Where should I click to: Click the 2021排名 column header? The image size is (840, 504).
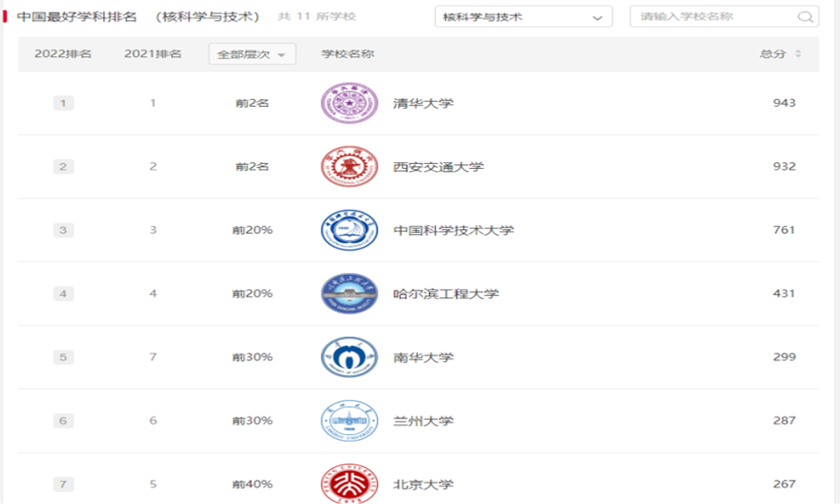pyautogui.click(x=152, y=53)
